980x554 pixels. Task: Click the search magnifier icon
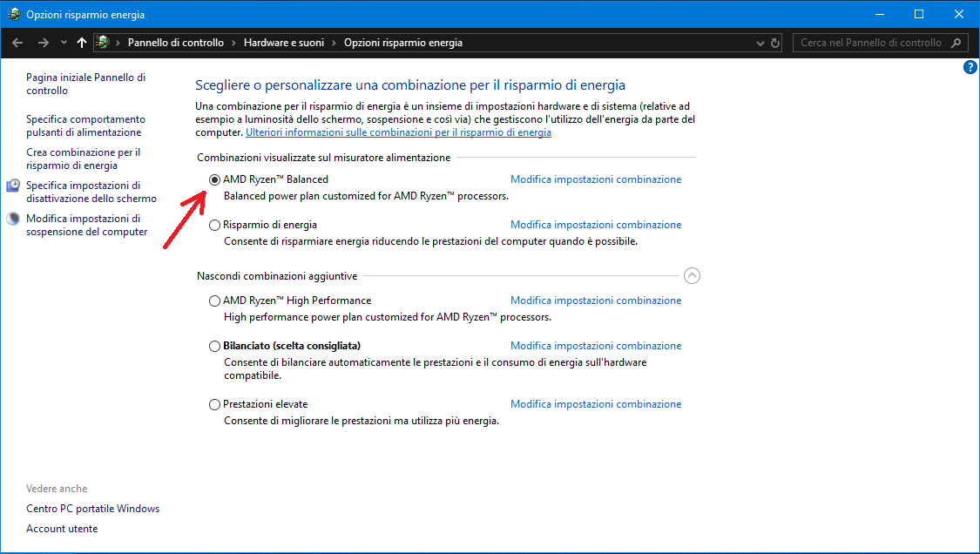(956, 44)
